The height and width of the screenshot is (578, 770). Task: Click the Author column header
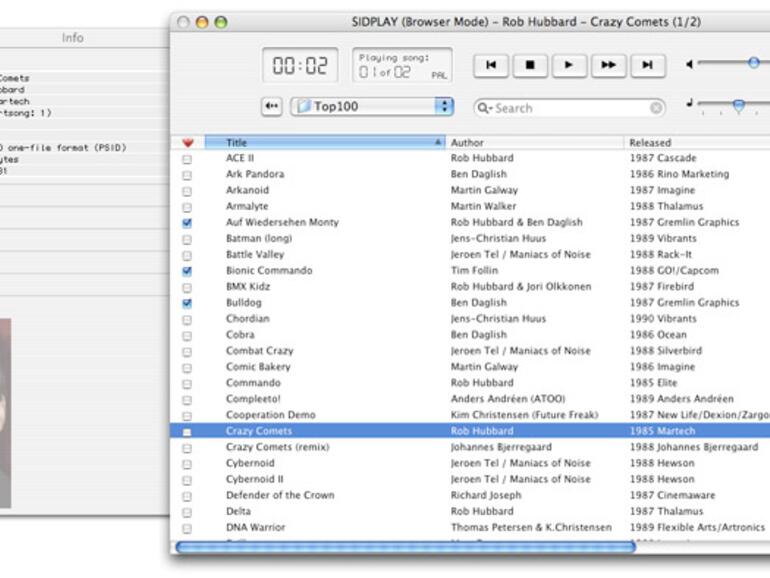pos(535,143)
